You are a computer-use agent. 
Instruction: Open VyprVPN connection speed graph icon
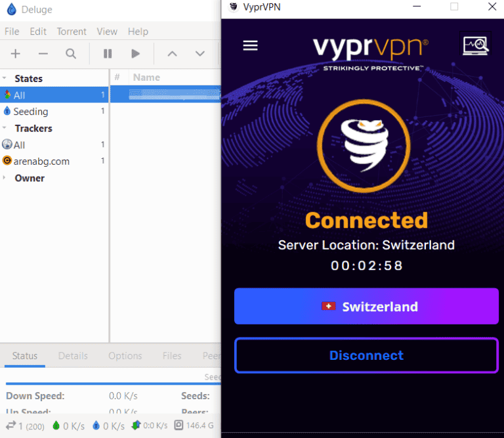click(475, 45)
